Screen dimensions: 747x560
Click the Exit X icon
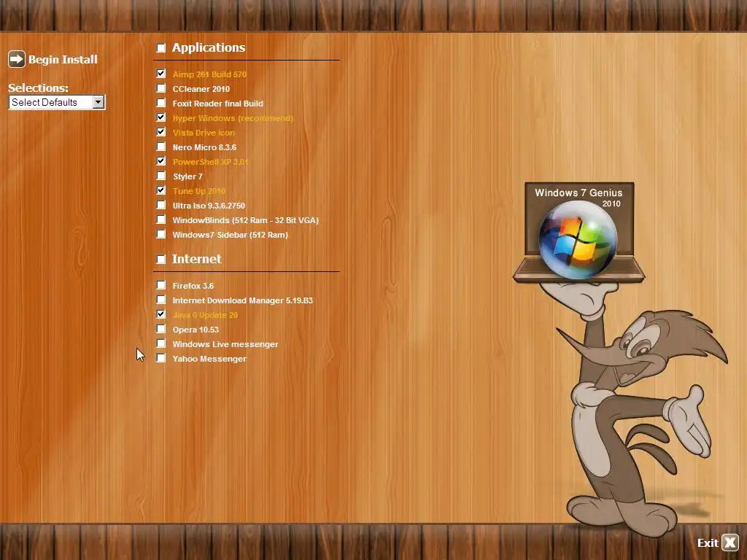[729, 542]
